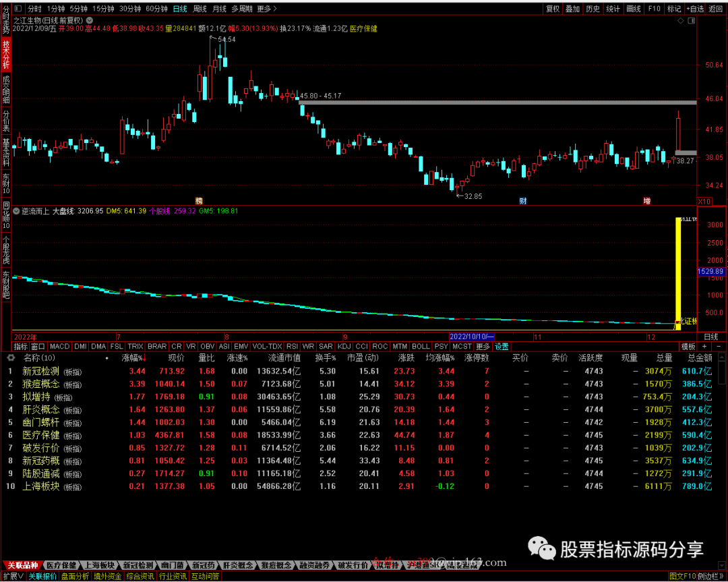
Task: Click the minus zoom button beside 模板
Action: tap(719, 347)
